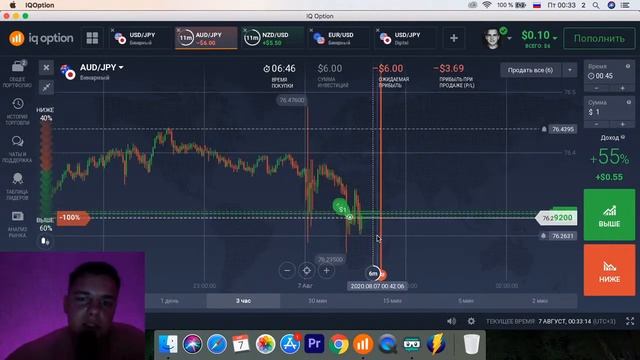Expand the sell-all options arrow

point(570,70)
